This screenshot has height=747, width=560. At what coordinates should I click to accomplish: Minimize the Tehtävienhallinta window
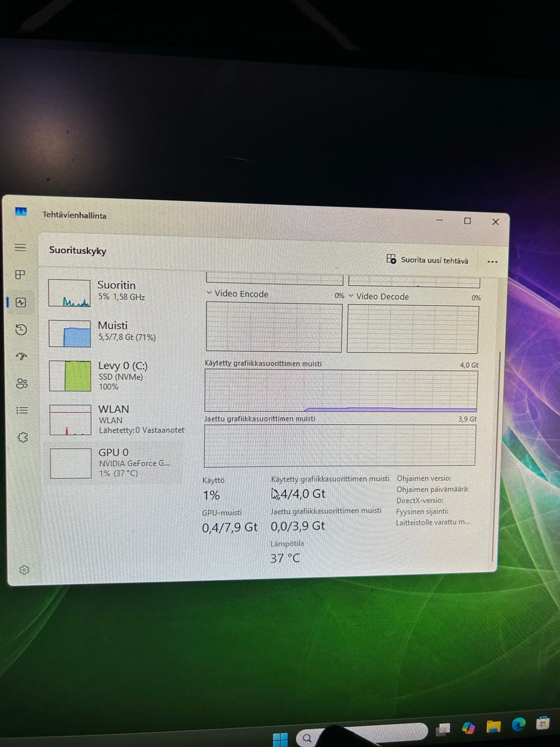[x=439, y=220]
